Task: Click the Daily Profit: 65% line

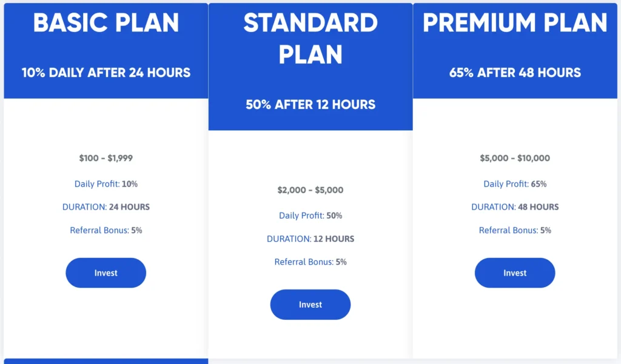Action: click(515, 184)
